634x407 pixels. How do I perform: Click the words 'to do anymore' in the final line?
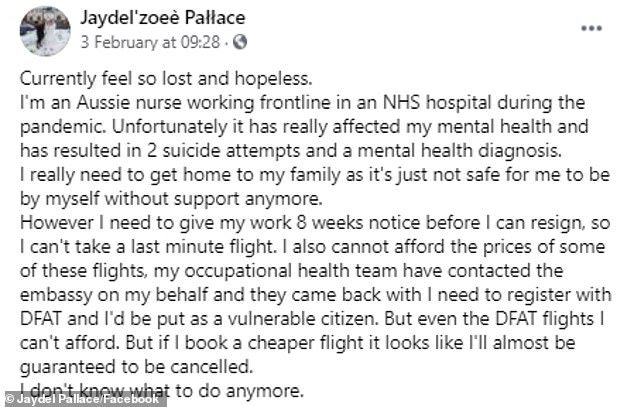tap(239, 391)
